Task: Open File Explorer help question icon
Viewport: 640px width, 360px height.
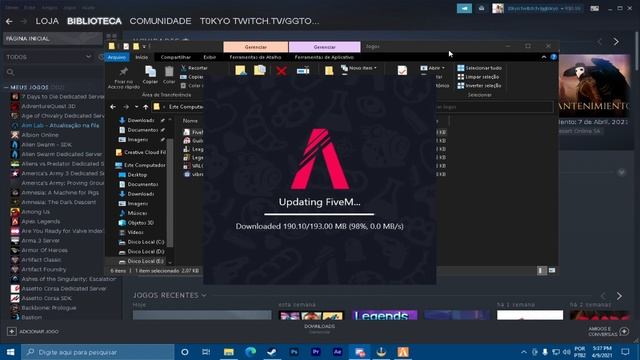Action: tap(553, 57)
